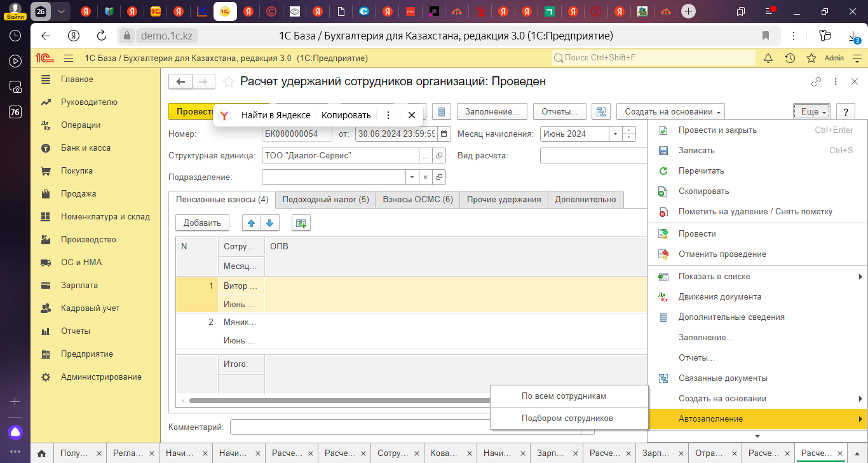Click the favorites star next to document title
Screen dimensions: 868x463
point(228,82)
